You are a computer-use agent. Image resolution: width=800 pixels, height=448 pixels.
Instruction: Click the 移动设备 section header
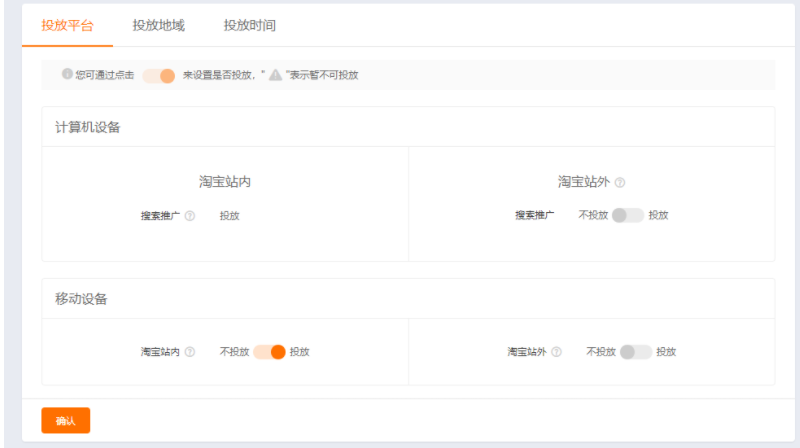tap(81, 298)
